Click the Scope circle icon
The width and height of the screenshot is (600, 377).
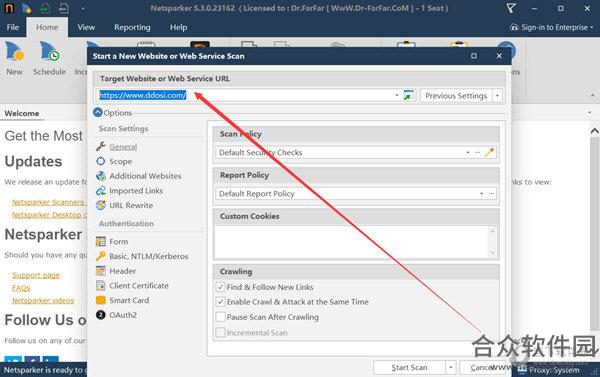(x=101, y=161)
